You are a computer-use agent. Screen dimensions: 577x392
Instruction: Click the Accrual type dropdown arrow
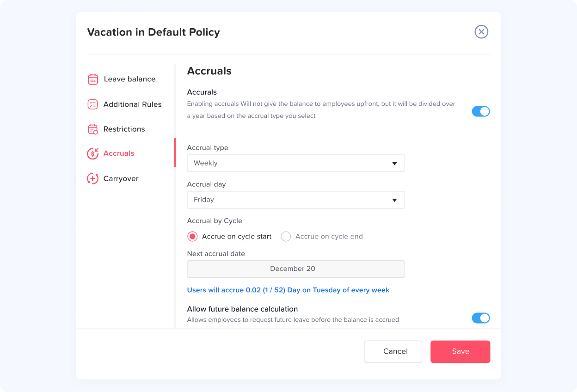point(394,163)
